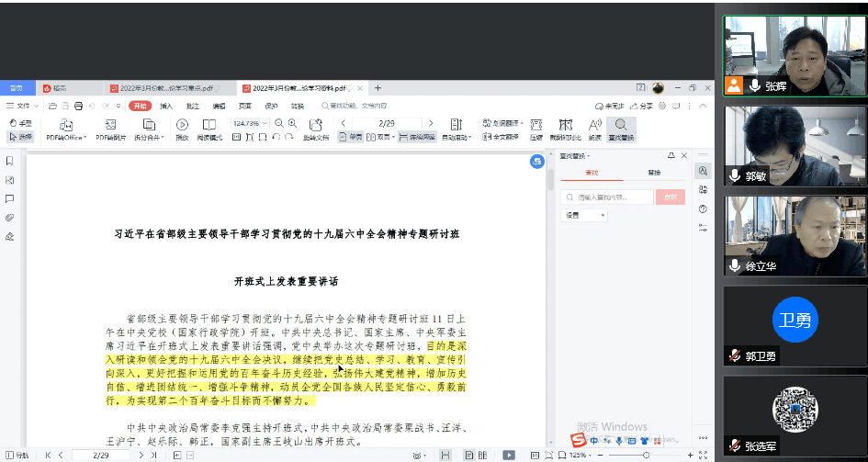This screenshot has width=868, height=462.
Task: Toggle 连续阅读 continuous reading mode
Action: click(417, 137)
